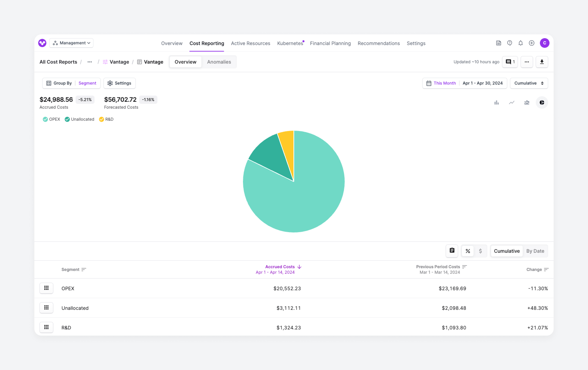Go to All Cost Reports
588x370 pixels.
58,62
